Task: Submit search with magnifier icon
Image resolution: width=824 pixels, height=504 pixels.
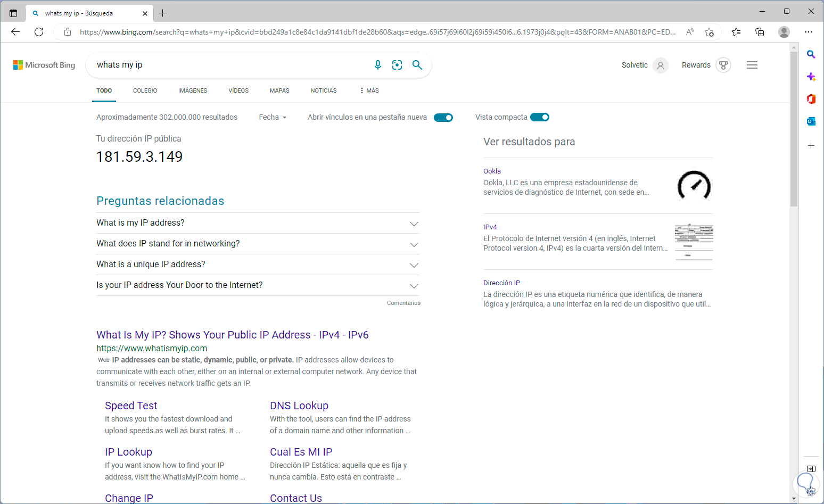Action: (417, 65)
